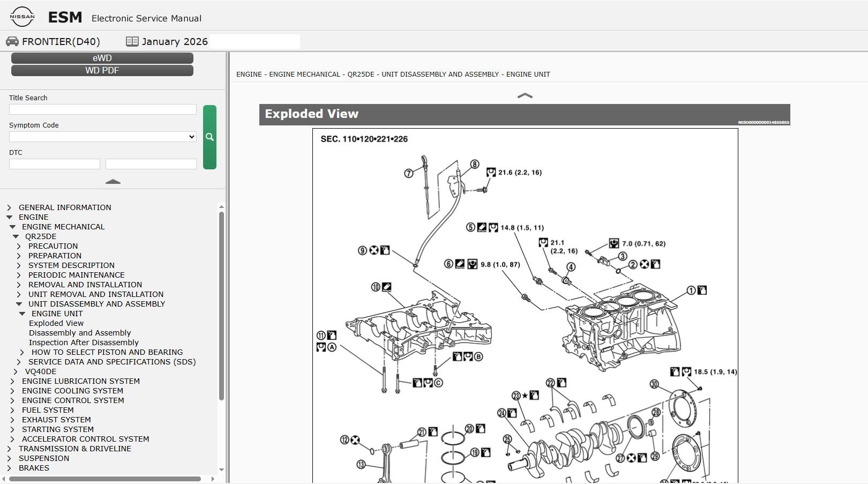The image size is (868, 484).
Task: Open Inspection After Disassembly page link
Action: pos(84,342)
